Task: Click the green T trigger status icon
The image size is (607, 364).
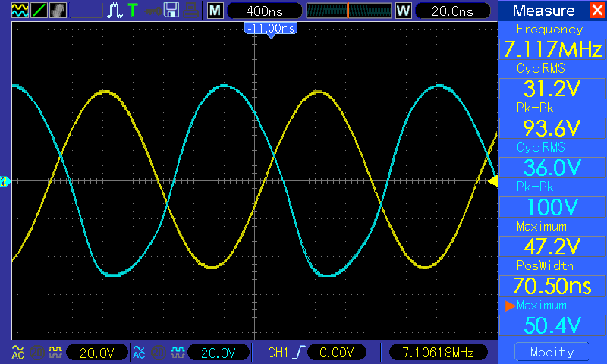Action: [134, 11]
